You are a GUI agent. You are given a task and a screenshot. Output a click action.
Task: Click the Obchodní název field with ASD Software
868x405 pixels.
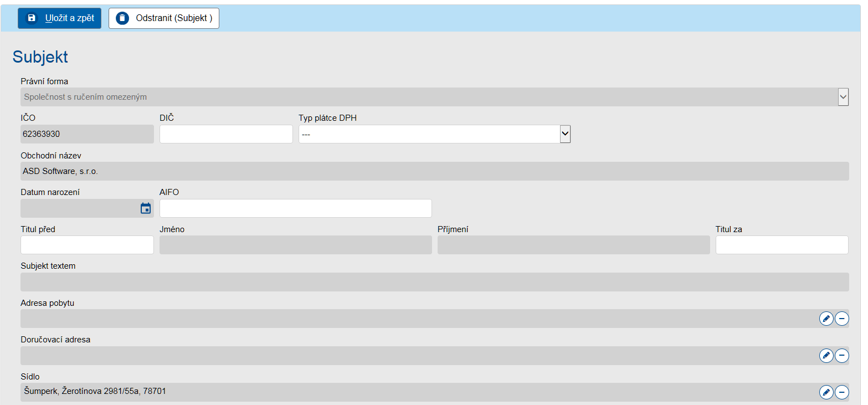[434, 171]
